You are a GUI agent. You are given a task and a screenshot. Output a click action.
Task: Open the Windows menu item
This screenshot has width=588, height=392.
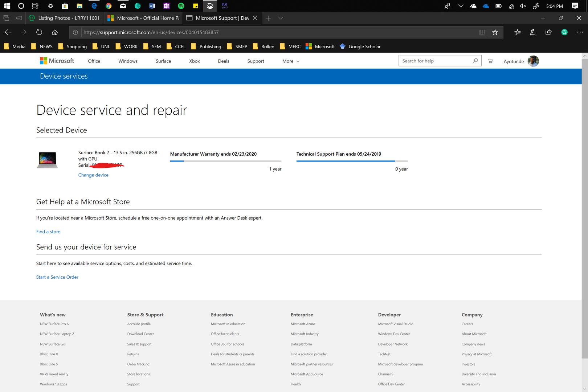[x=128, y=61]
